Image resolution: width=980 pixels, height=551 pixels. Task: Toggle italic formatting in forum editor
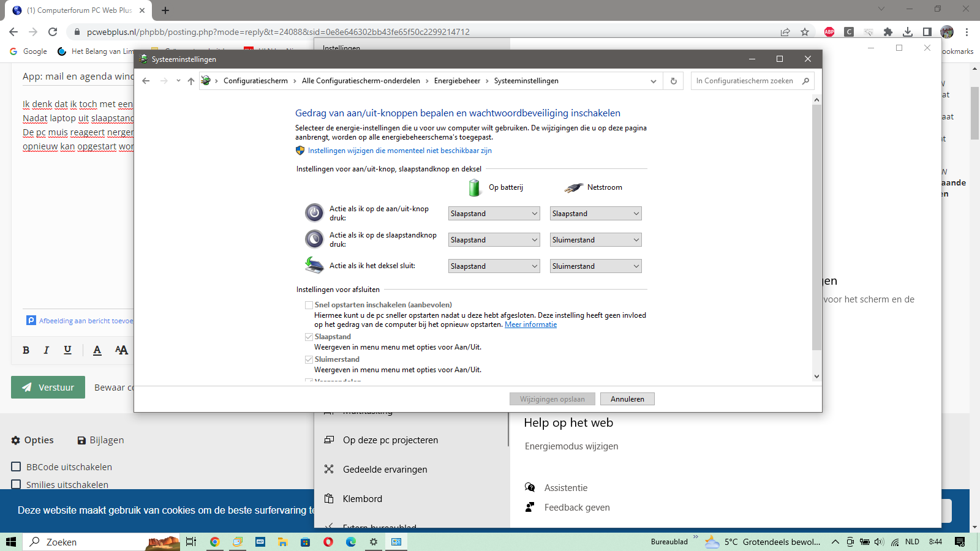pos(46,350)
